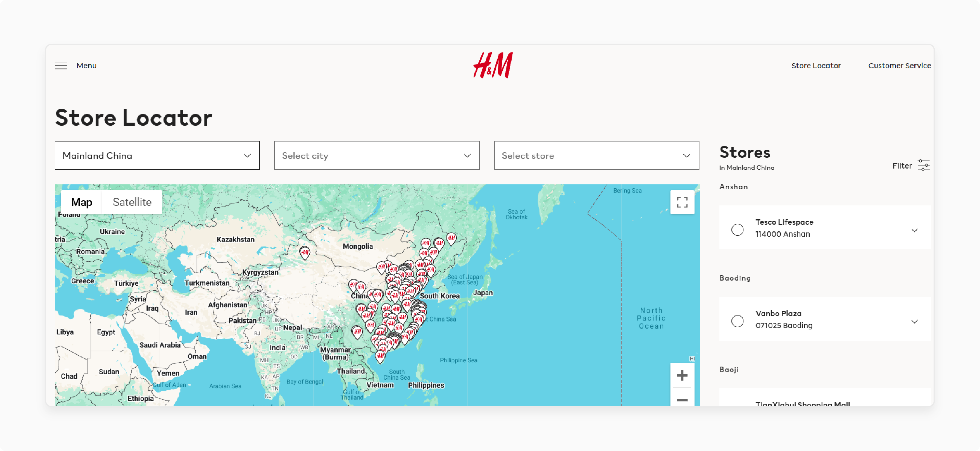Click the H&M logo

[493, 65]
